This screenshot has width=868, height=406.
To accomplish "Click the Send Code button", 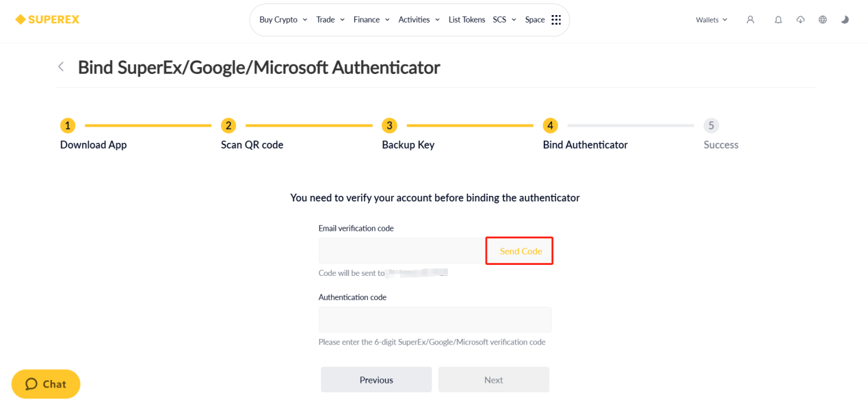I will [520, 251].
